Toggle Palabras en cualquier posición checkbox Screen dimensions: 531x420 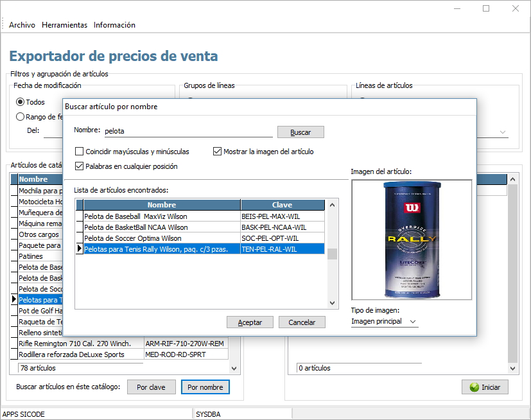click(x=80, y=166)
